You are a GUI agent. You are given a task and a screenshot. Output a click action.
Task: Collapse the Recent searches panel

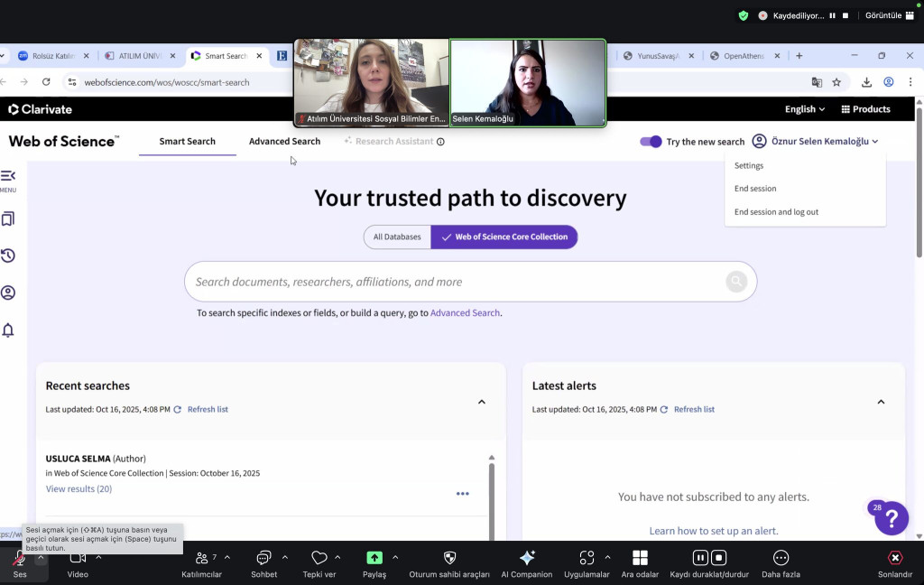tap(482, 402)
